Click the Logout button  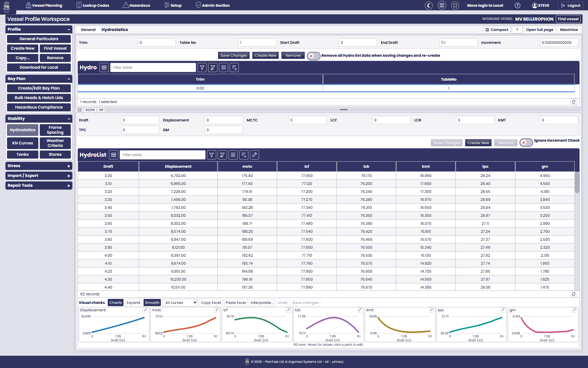pos(571,5)
